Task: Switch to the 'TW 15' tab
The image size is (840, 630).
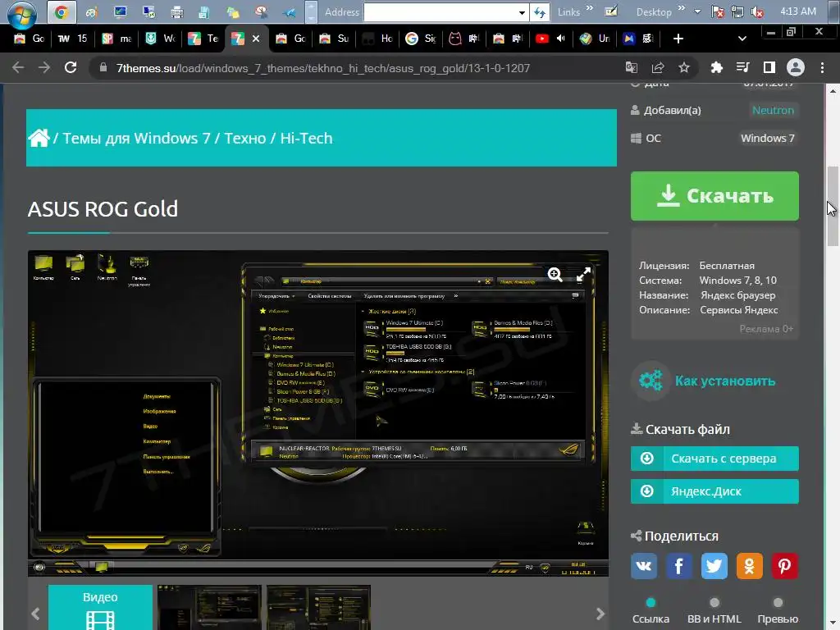Action: 72,39
